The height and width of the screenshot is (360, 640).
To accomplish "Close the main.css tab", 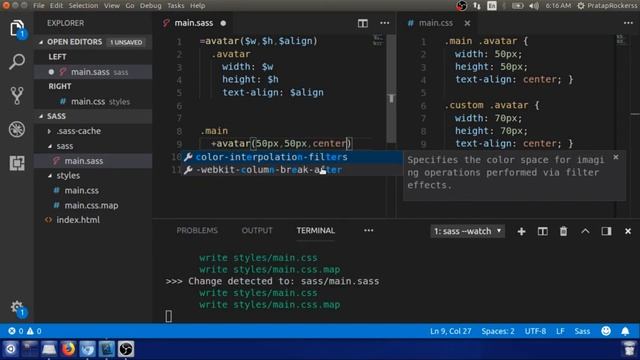I will (x=467, y=23).
